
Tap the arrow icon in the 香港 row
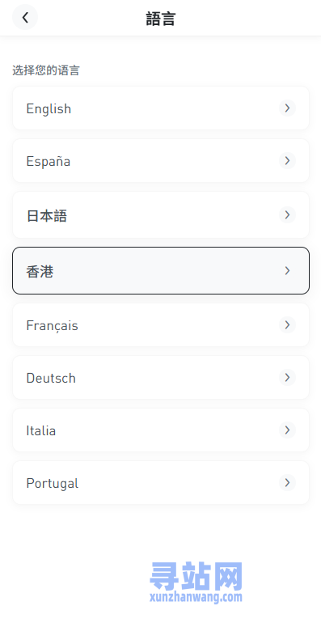287,271
